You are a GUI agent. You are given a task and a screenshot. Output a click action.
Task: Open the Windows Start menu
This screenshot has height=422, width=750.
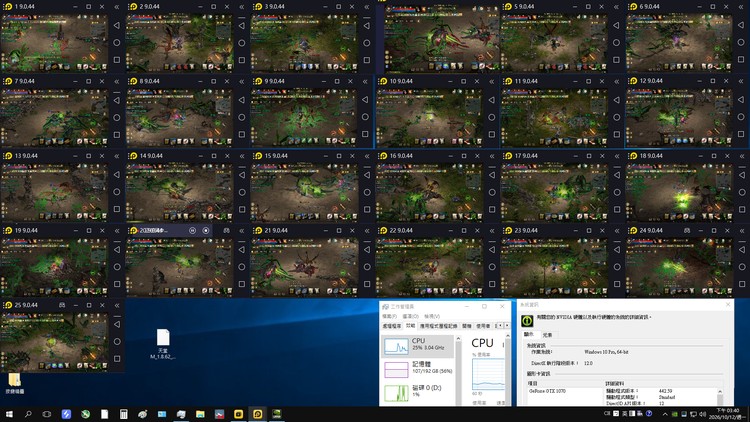point(9,414)
